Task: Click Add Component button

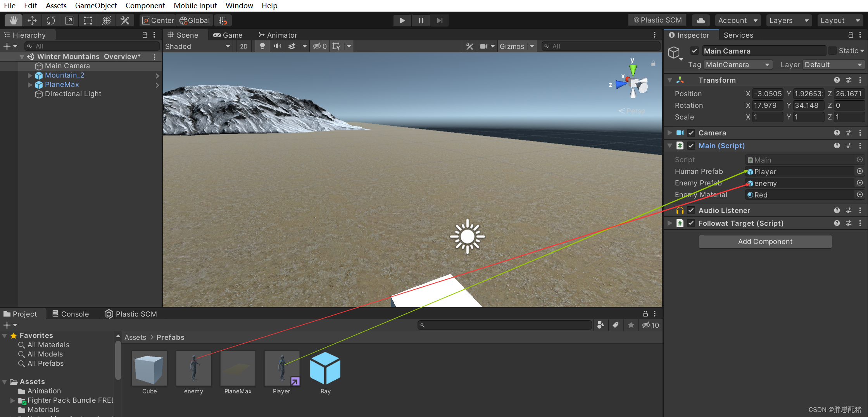Action: click(x=765, y=242)
